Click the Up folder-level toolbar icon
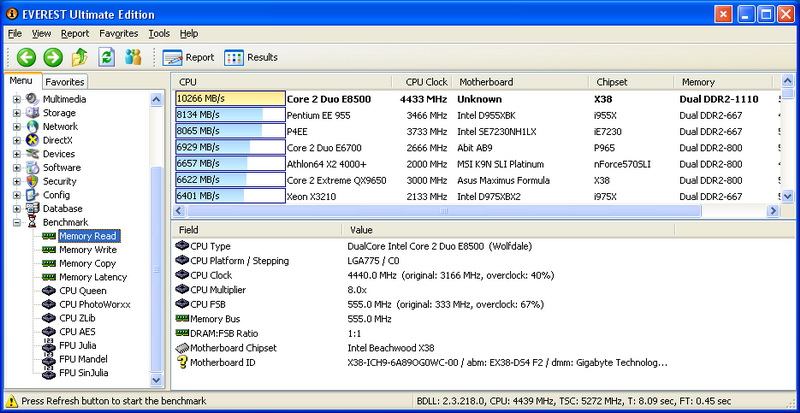The height and width of the screenshot is (413, 800). 80,57
